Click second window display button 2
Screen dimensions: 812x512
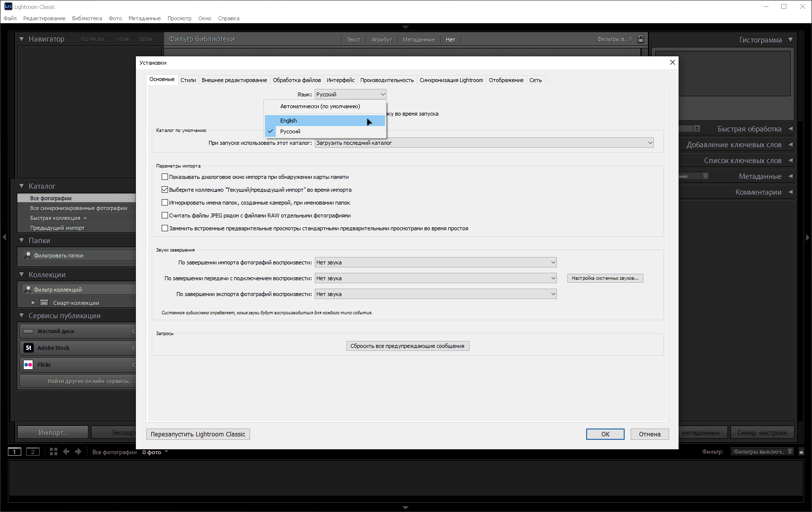[33, 452]
